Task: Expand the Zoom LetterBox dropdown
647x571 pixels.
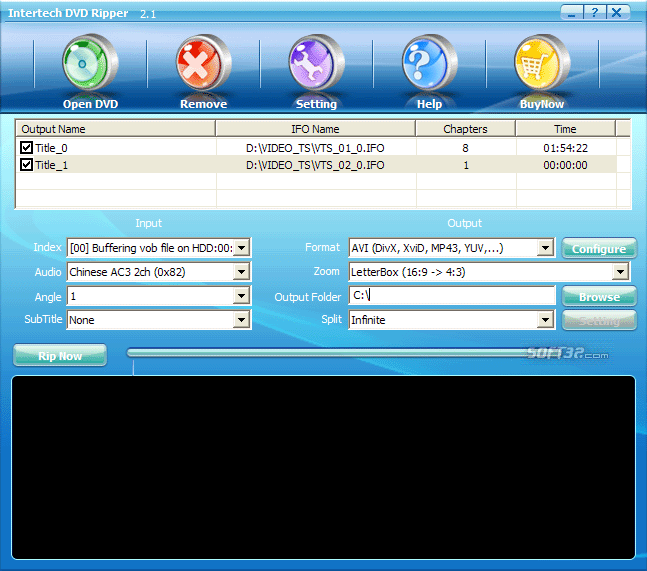Action: (x=620, y=272)
